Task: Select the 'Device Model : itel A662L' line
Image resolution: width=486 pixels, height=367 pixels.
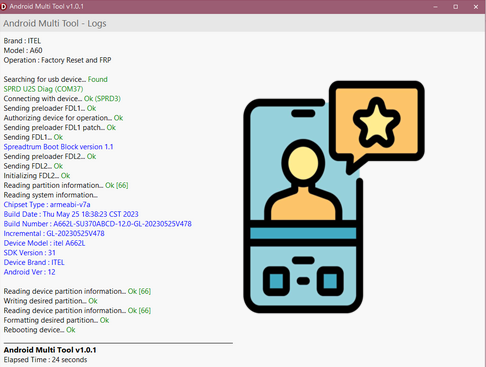Action: click(44, 243)
